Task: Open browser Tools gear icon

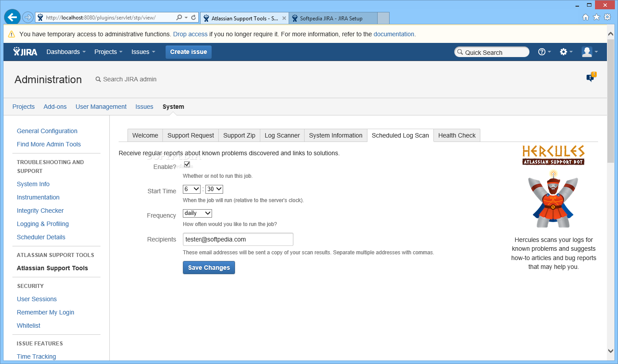Action: point(607,17)
